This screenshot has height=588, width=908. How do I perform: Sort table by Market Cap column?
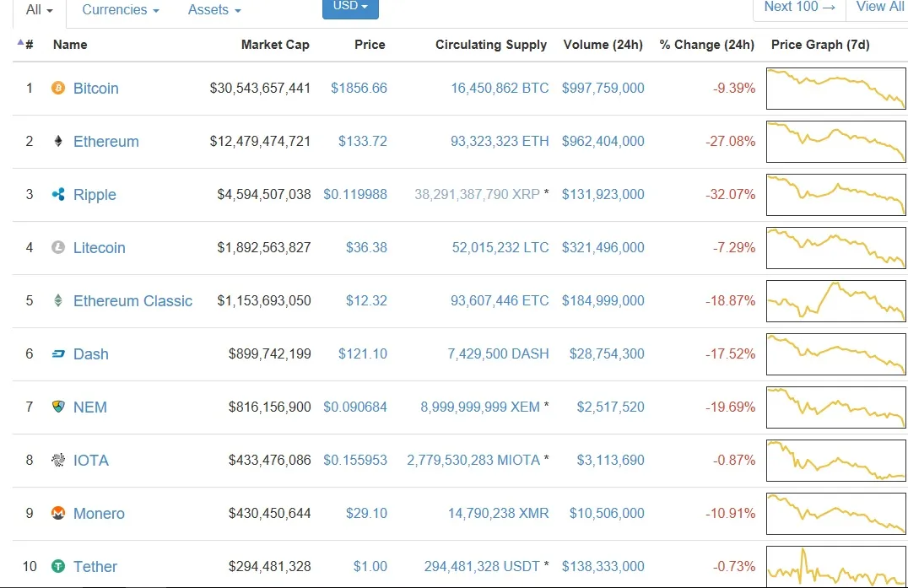tap(275, 45)
